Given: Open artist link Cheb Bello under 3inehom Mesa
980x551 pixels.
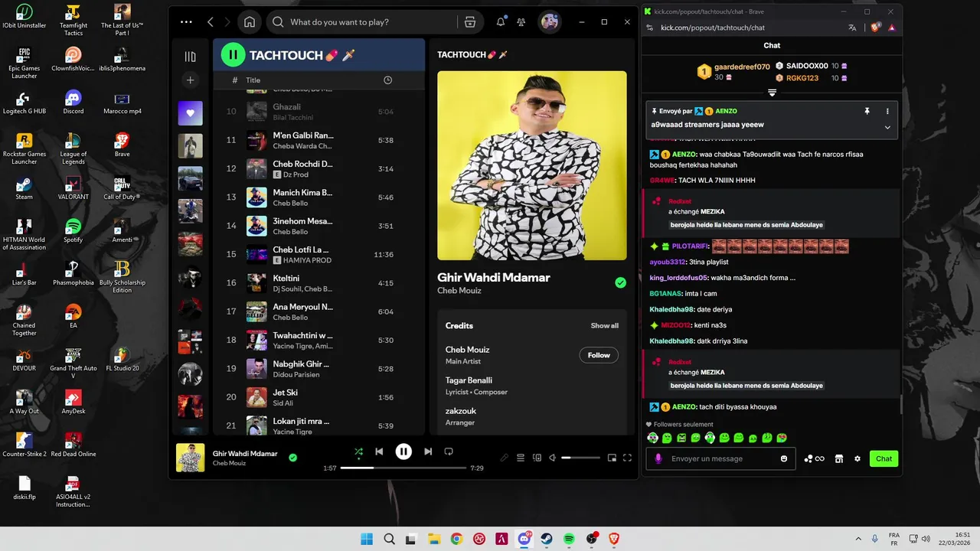Looking at the screenshot, I should 290,232.
